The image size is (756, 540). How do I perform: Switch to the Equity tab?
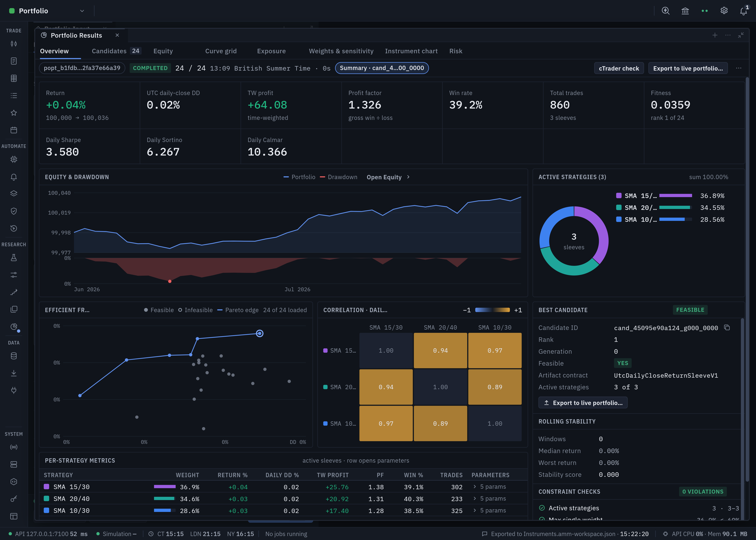(x=163, y=51)
